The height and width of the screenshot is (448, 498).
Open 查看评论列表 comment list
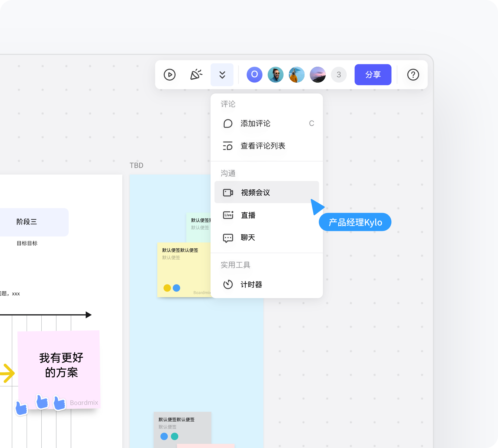267,146
